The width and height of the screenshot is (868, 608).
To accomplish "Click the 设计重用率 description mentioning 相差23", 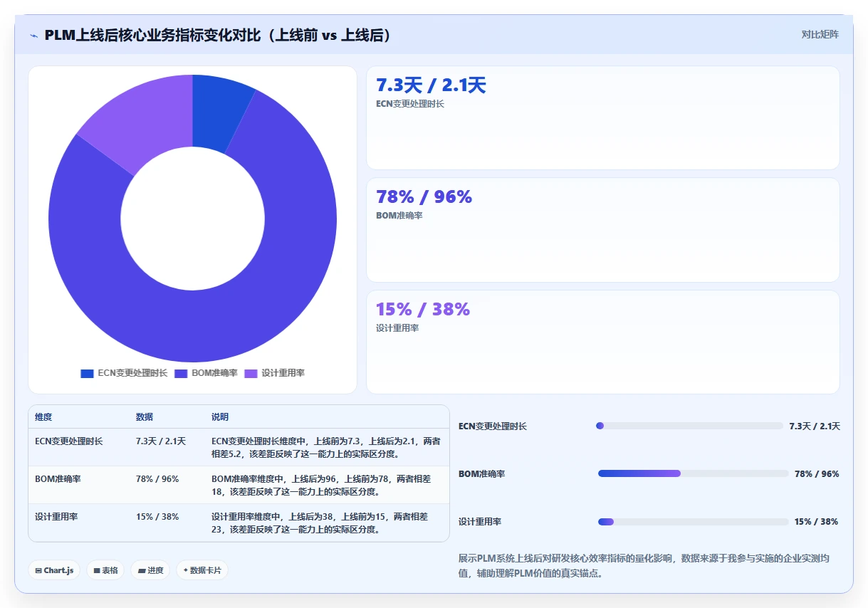I will pos(320,523).
